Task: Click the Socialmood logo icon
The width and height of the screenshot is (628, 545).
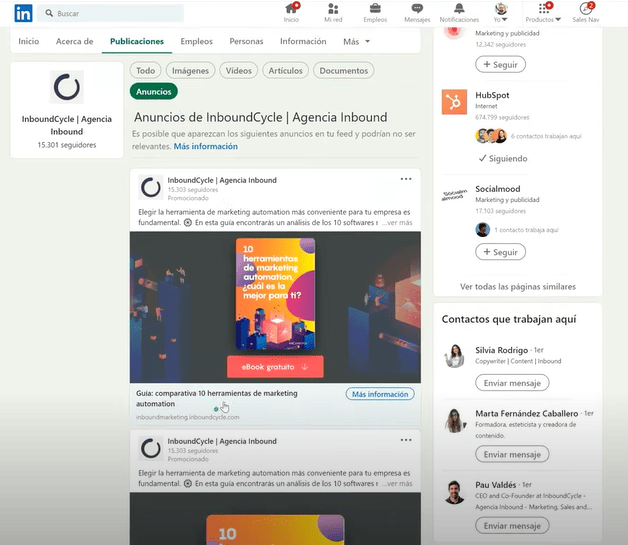Action: pos(454,195)
